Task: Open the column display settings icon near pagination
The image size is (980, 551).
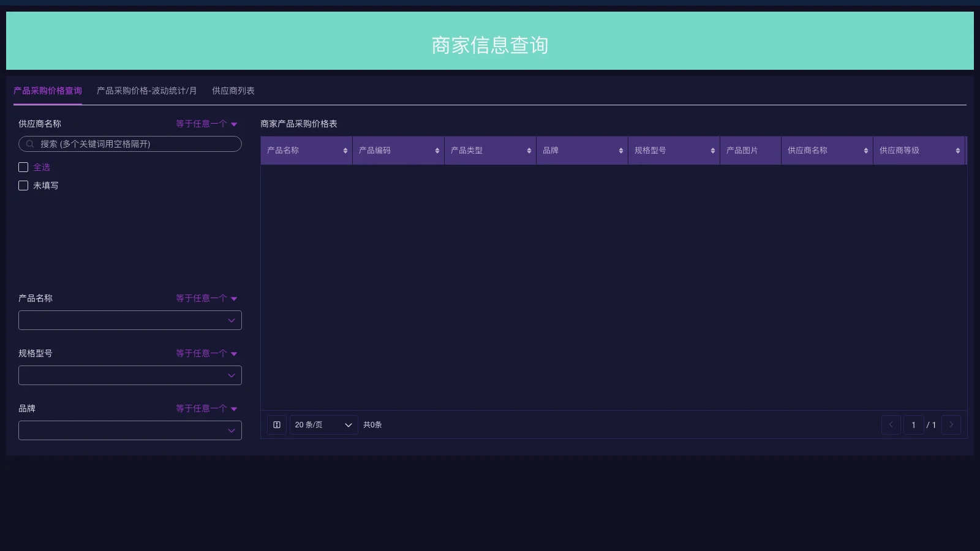Action: click(276, 424)
